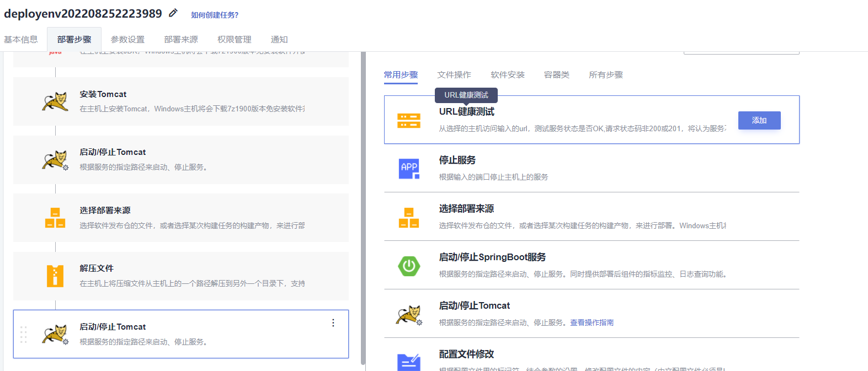This screenshot has width=868, height=371.
Task: Click the 解压文件 zip icon
Action: [x=55, y=276]
